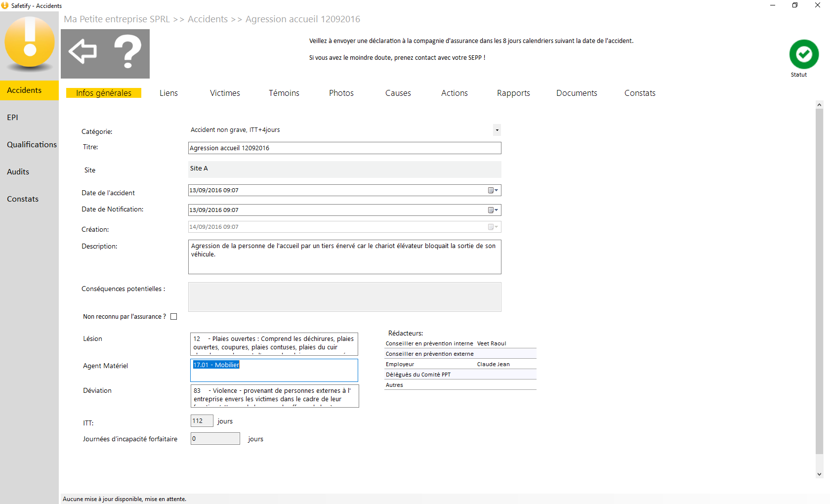The height and width of the screenshot is (504, 830).
Task: Click the Titre input field
Action: pos(345,148)
